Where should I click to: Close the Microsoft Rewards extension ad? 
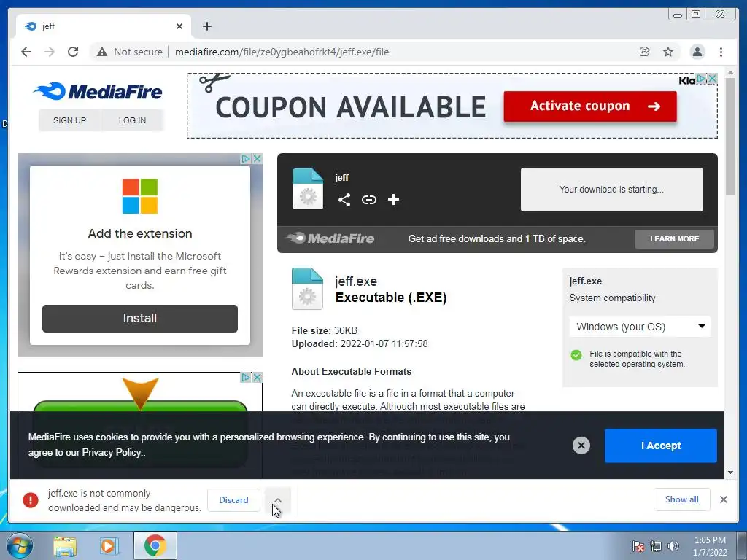(258, 158)
